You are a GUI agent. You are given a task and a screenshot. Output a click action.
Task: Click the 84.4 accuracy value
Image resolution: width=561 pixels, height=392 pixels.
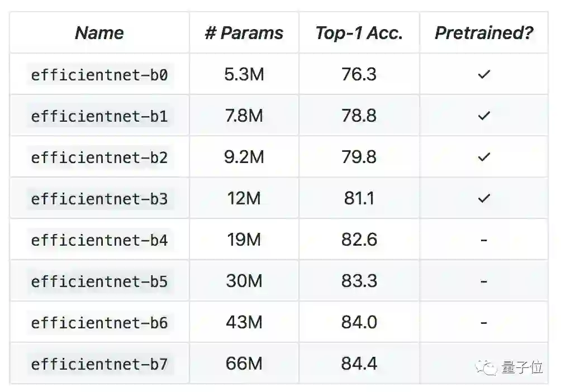click(x=359, y=364)
